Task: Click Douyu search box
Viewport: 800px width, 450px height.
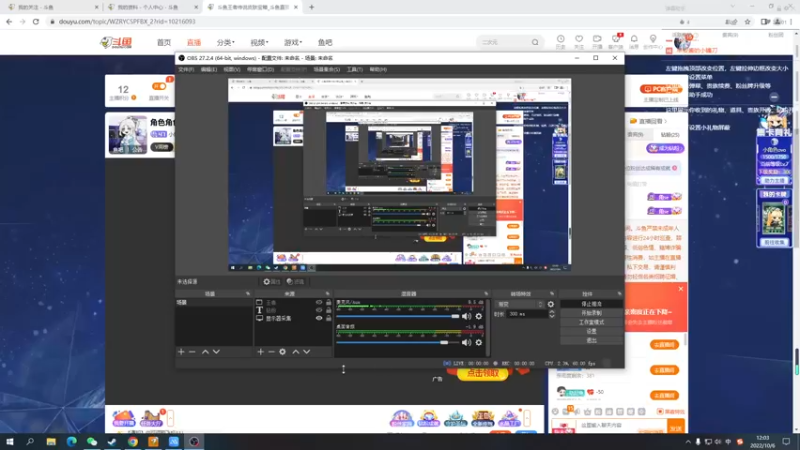Action: coord(503,42)
